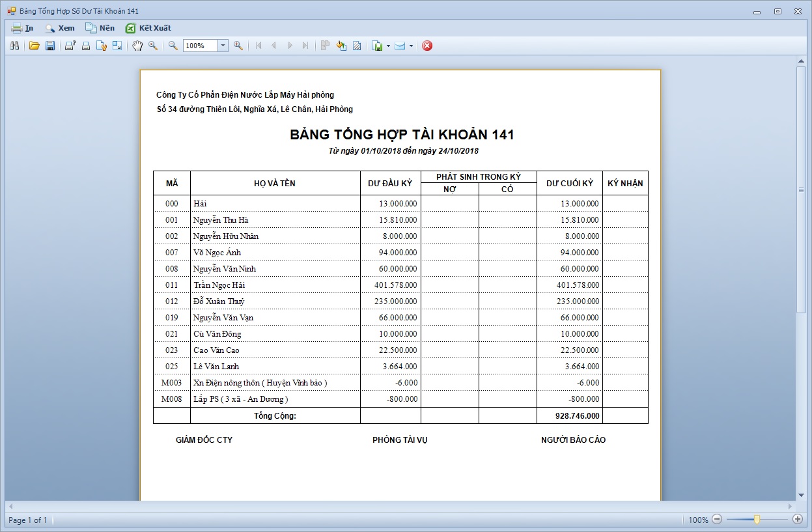
Task: Click the zoom out magnifier icon
Action: point(173,46)
